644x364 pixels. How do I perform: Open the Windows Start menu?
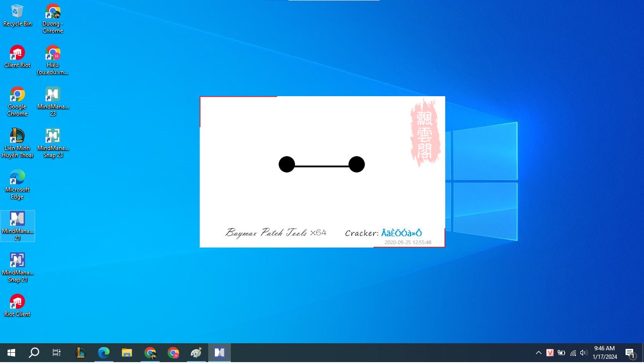point(11,353)
